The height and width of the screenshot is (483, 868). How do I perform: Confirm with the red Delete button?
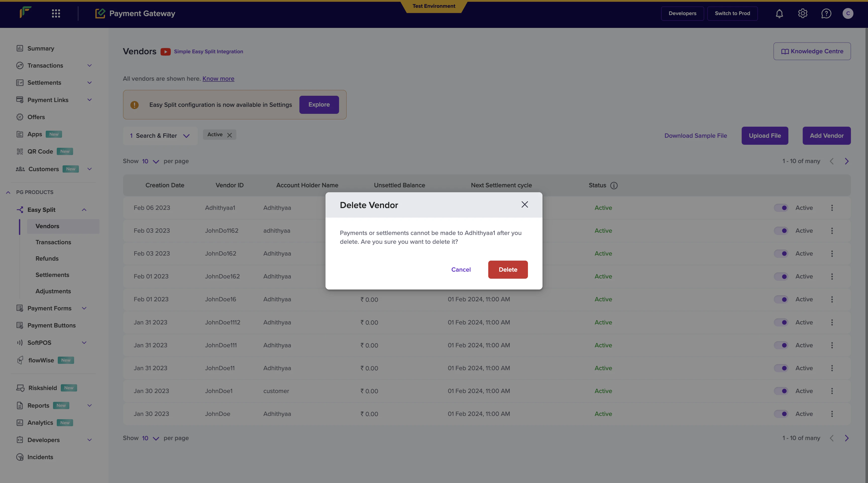pos(508,270)
